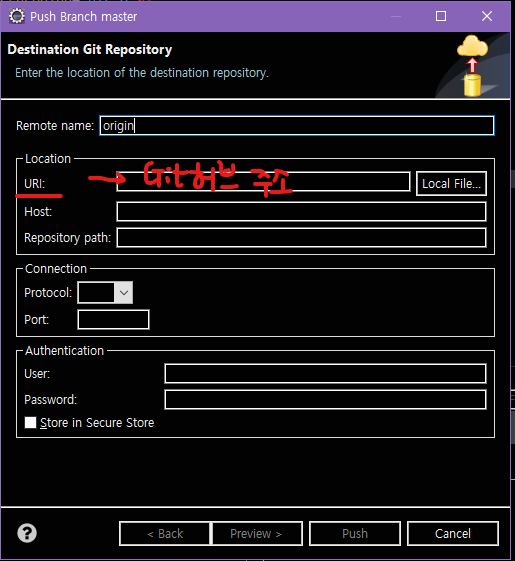Click the 'Protocol:' label

coord(48,293)
